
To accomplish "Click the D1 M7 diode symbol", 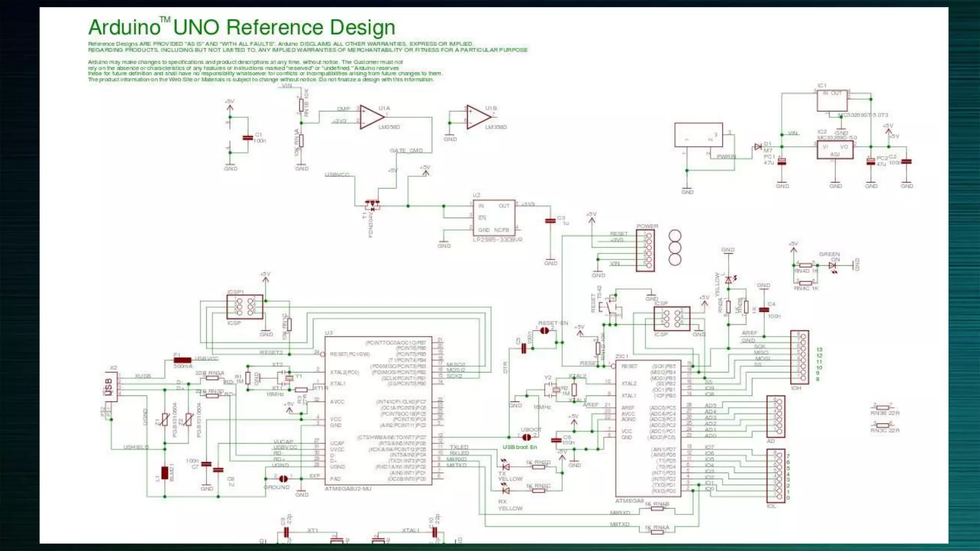I will tap(758, 147).
